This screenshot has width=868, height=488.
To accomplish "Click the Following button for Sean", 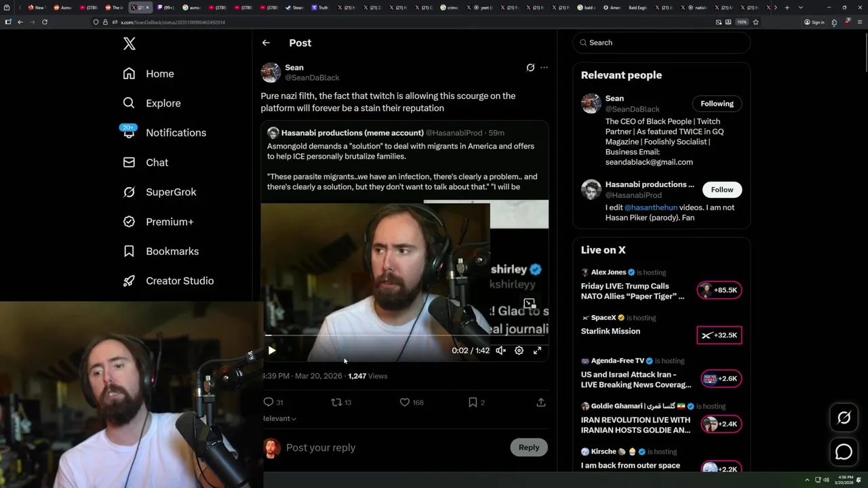I will 717,104.
